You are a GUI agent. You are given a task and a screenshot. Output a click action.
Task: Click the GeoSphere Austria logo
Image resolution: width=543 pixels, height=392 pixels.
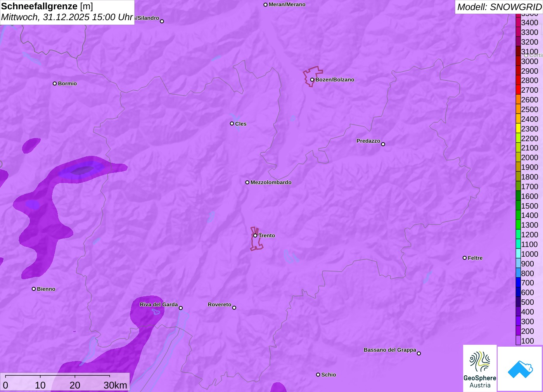tap(480, 368)
